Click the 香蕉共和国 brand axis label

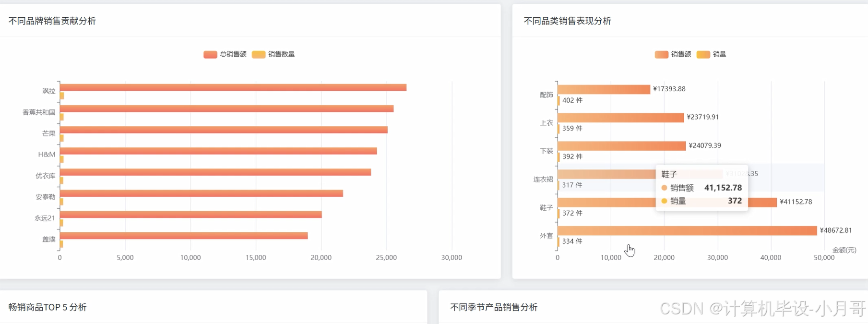coord(39,112)
